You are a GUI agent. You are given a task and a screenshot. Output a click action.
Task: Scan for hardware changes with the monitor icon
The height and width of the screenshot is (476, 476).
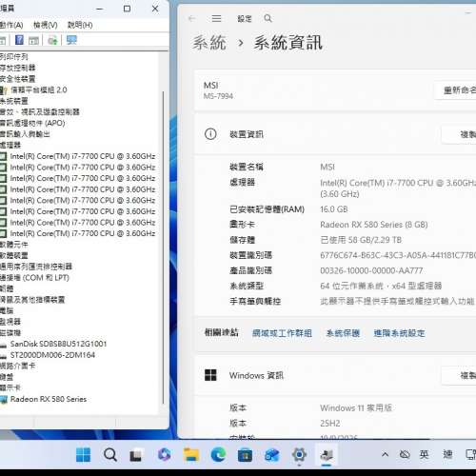click(71, 40)
